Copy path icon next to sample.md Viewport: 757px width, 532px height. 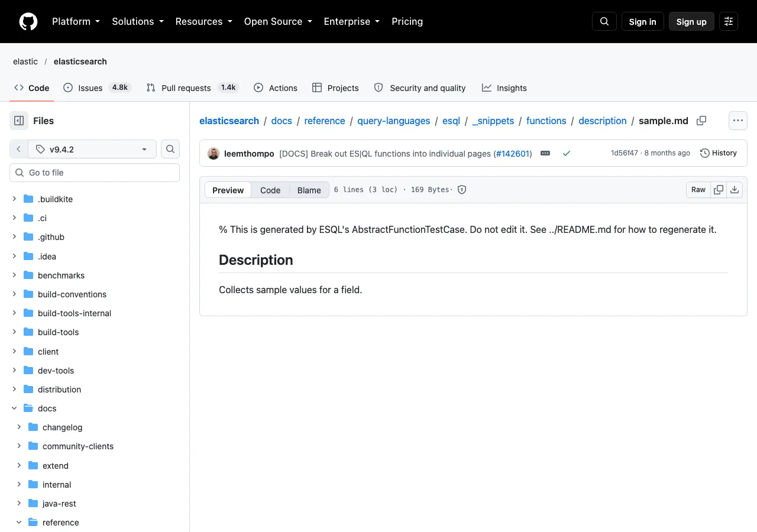[701, 121]
